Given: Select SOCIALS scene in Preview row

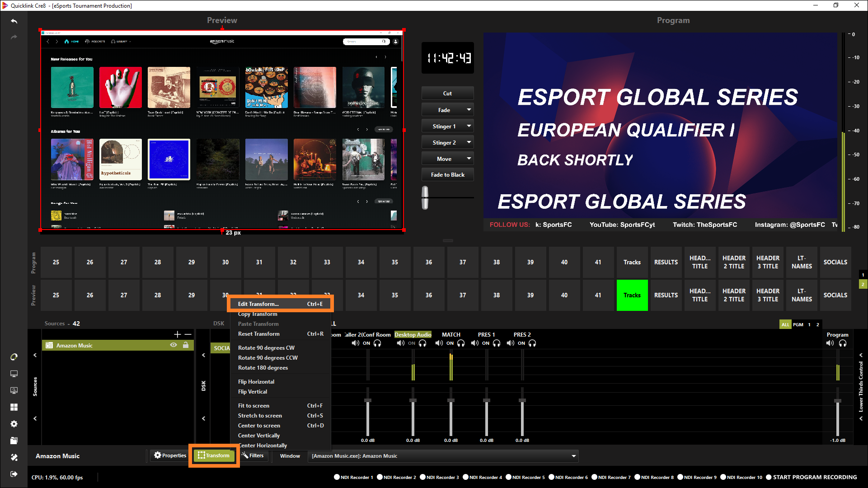Looking at the screenshot, I should 835,295.
